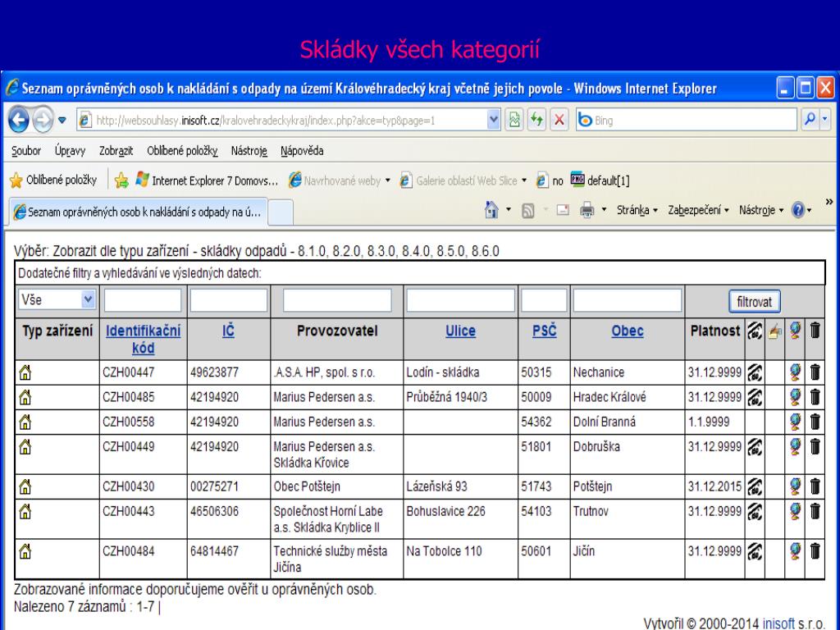Click the trash bin icon in Nechanice row
The width and height of the screenshot is (840, 630).
point(815,372)
